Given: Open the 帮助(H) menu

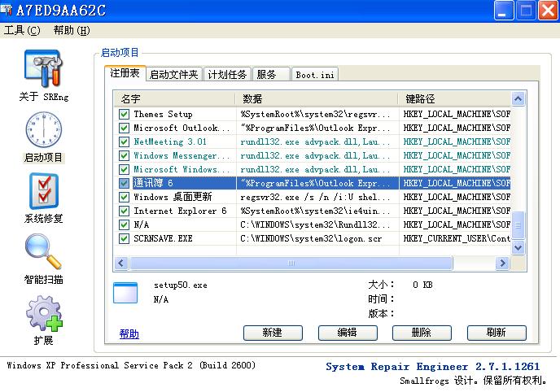Looking at the screenshot, I should (72, 30).
